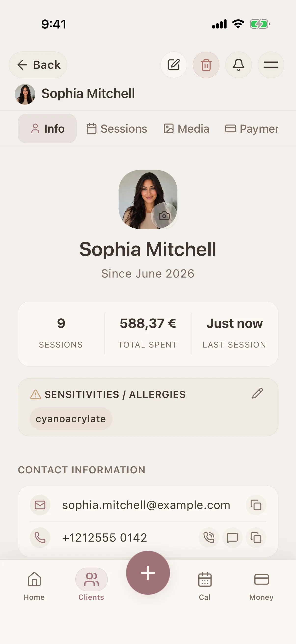Switch to the Sessions tab
296x644 pixels.
tap(117, 129)
